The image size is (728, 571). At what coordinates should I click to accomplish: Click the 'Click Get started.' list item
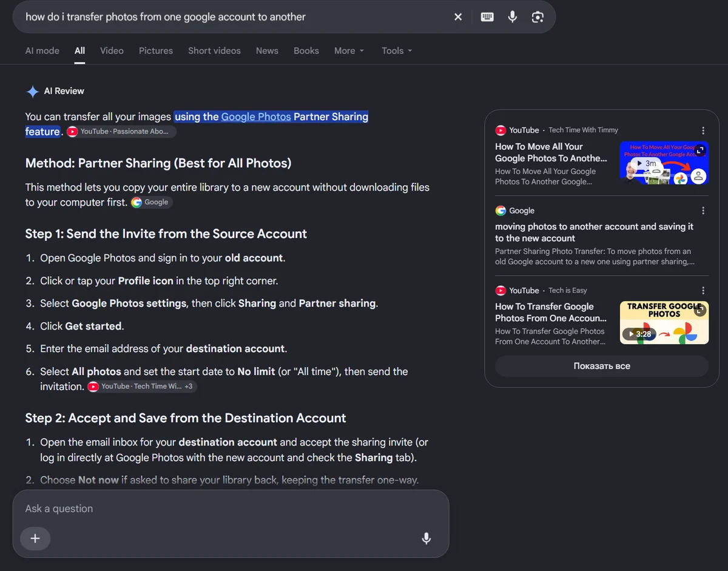pyautogui.click(x=82, y=326)
